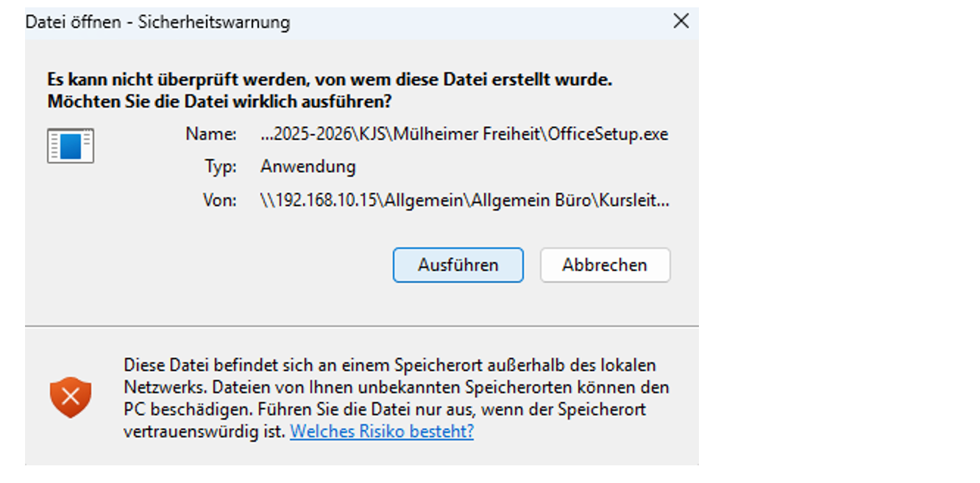Click the 'Name:' field label
This screenshot has height=483, width=980.
click(211, 135)
